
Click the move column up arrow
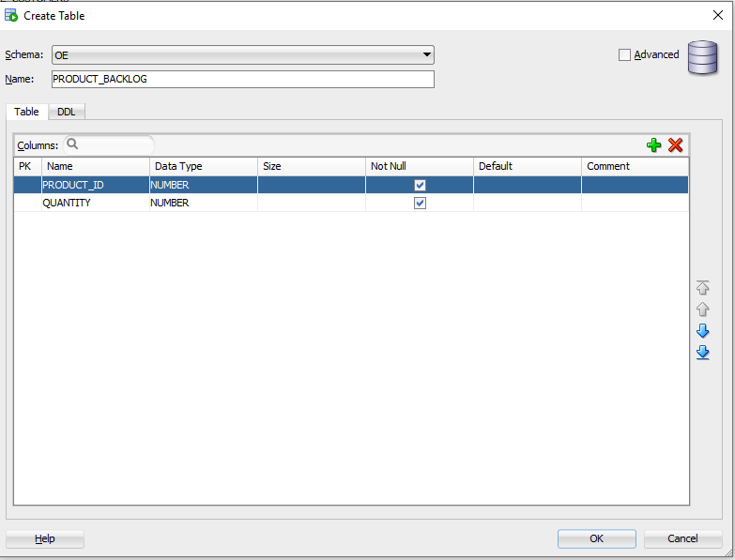pos(702,310)
